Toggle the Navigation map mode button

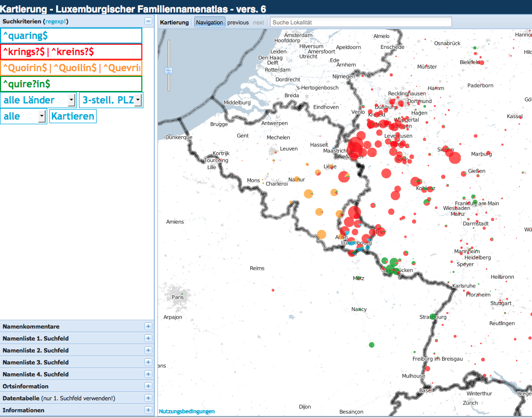point(209,22)
